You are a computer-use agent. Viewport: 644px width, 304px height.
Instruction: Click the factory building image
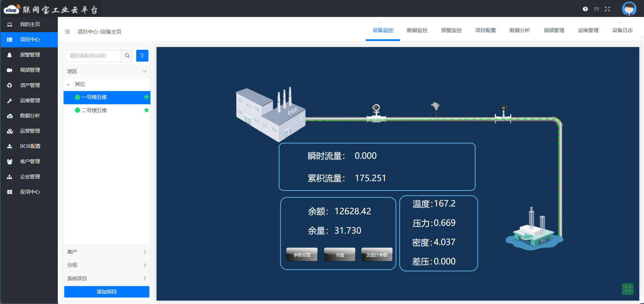point(270,114)
